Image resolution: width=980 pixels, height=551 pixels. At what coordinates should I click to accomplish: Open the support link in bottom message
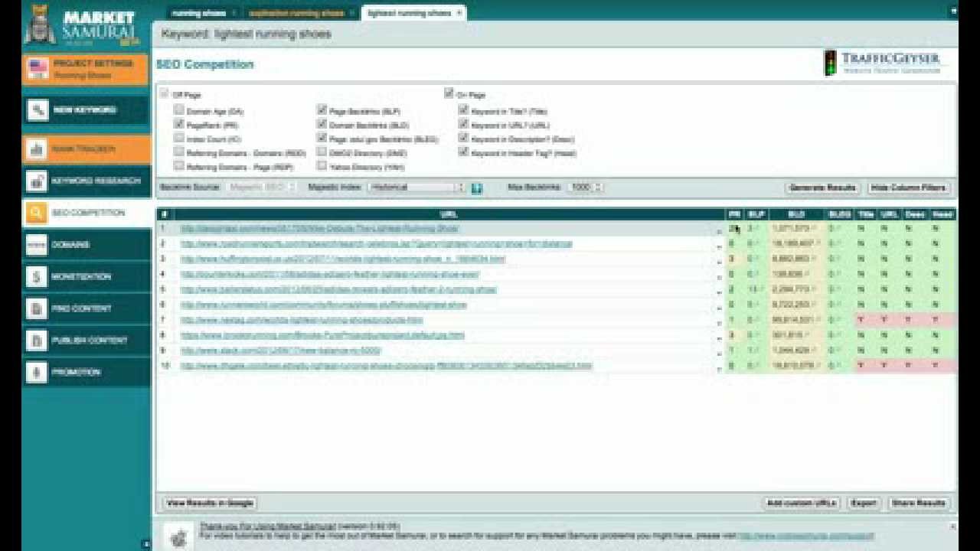tap(805, 536)
